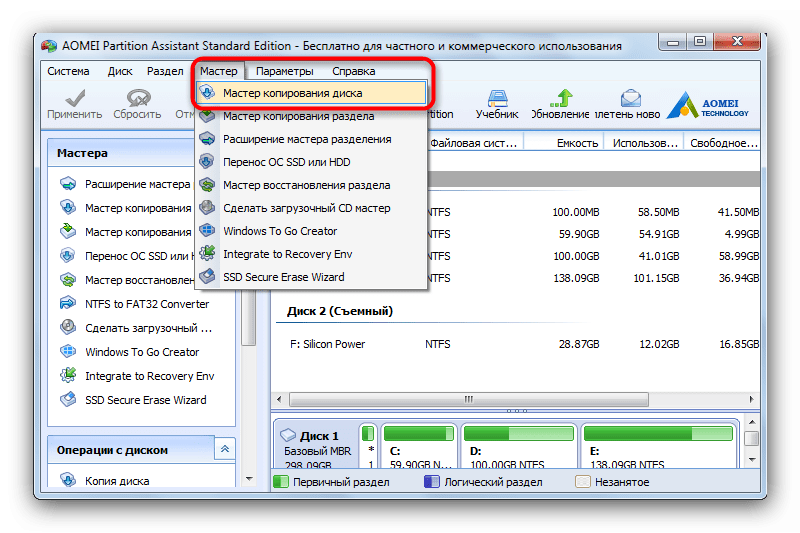Click the Логический раздел legend swatch

(432, 481)
